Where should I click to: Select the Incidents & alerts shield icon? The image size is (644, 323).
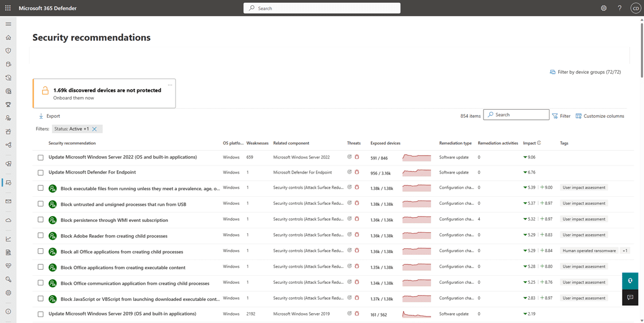(x=8, y=51)
